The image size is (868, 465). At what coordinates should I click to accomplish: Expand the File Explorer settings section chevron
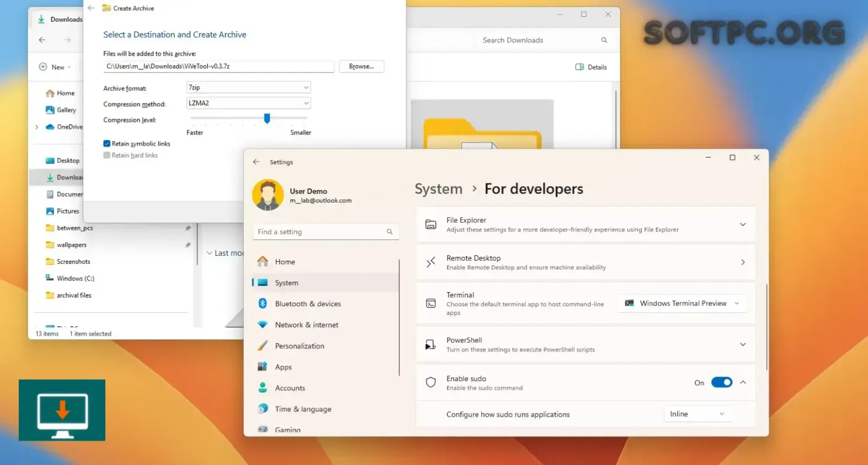[x=743, y=224]
